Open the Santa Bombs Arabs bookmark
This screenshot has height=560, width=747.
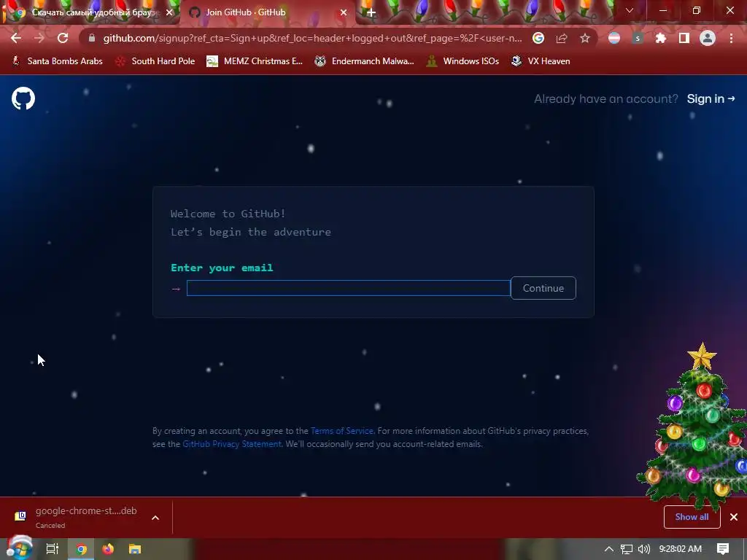coord(58,61)
